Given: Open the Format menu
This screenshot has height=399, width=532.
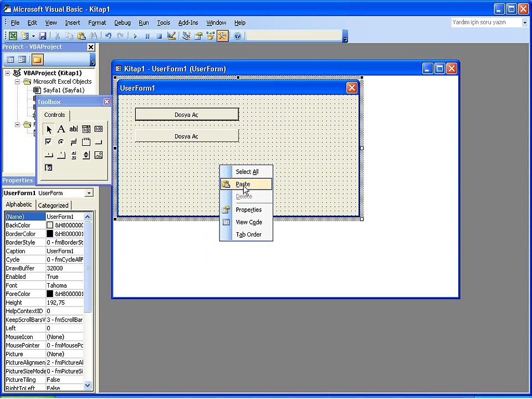Looking at the screenshot, I should pos(97,23).
